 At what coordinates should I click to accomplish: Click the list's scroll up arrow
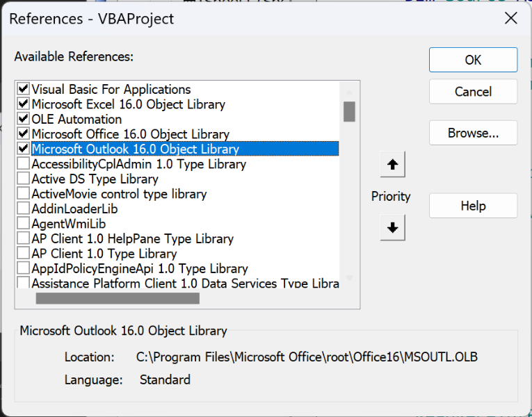pos(349,91)
